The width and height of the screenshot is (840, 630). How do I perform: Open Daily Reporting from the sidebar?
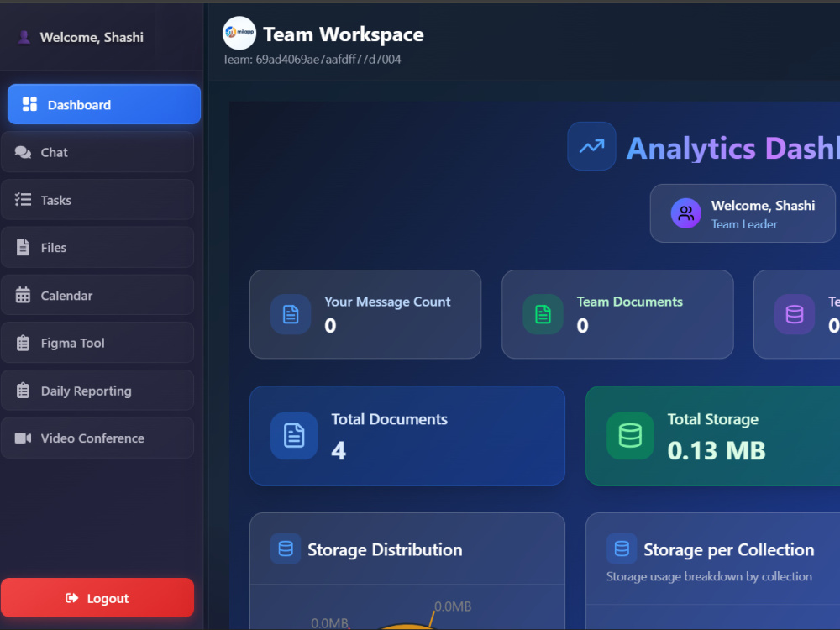point(97,391)
